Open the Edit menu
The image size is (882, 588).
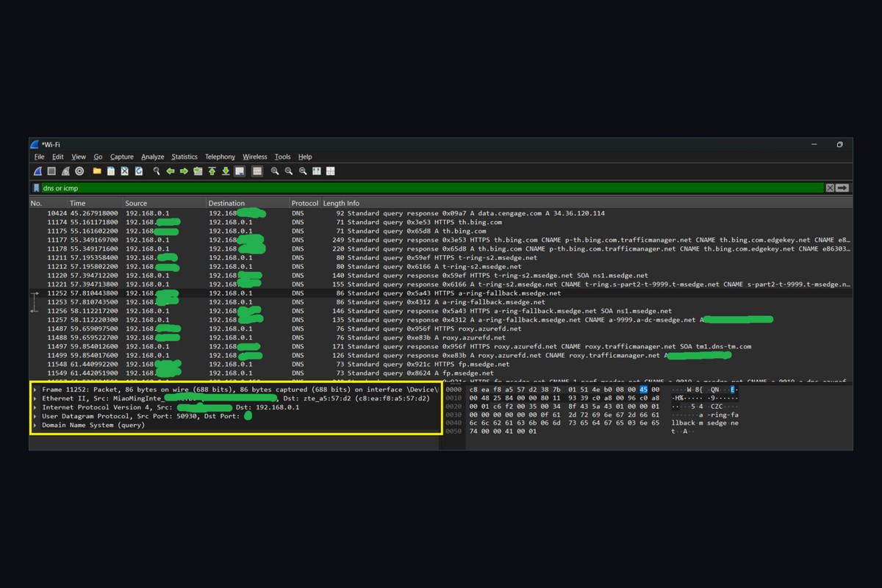(x=57, y=157)
